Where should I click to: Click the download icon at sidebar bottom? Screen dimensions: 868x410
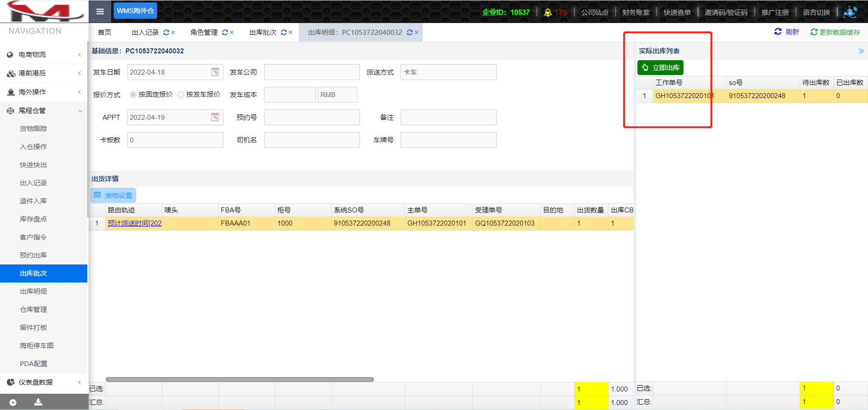click(x=38, y=402)
